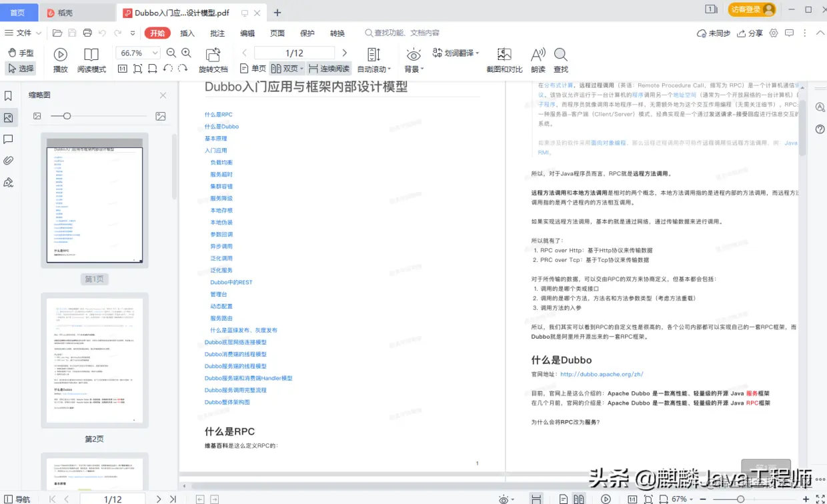Start the 朗读 read aloud feature
827x504 pixels.
pos(538,60)
